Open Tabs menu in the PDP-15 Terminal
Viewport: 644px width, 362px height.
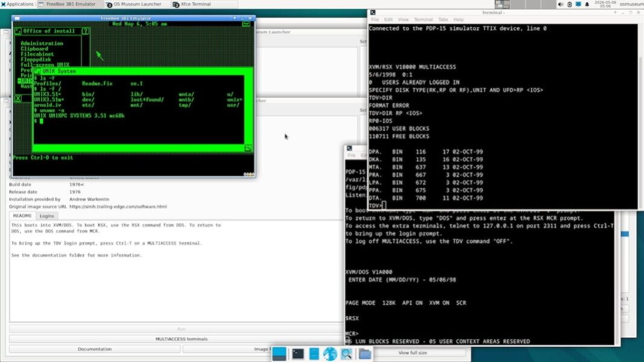point(443,20)
